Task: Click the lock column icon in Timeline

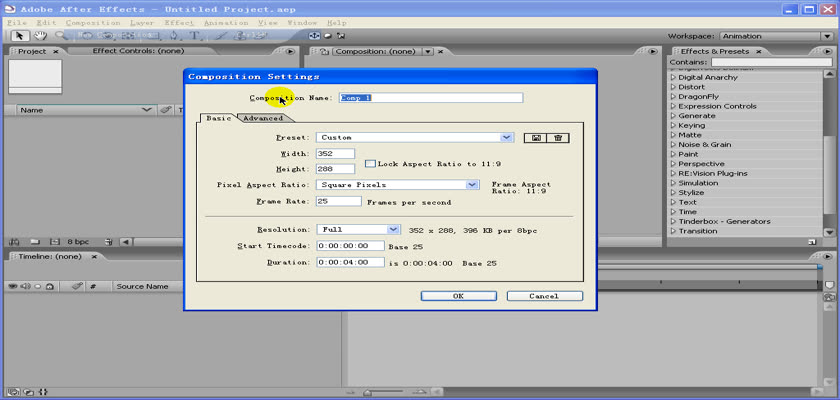Action: 50,286
